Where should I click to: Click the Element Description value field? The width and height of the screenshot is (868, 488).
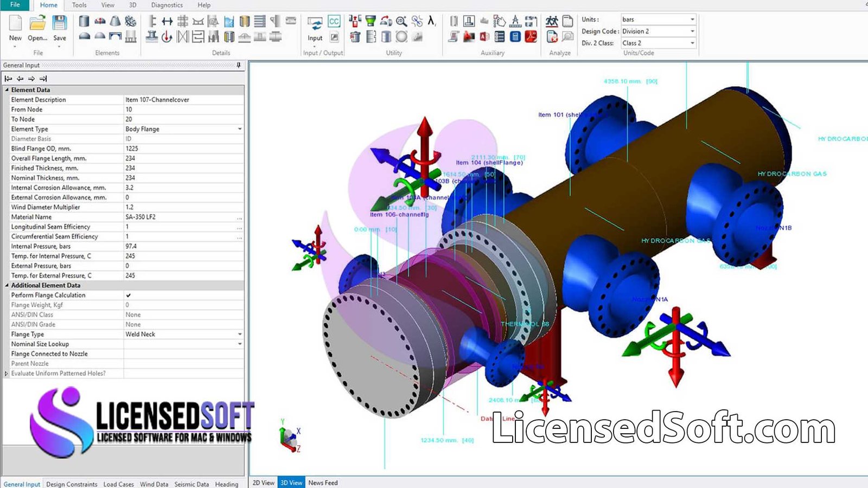(x=183, y=100)
